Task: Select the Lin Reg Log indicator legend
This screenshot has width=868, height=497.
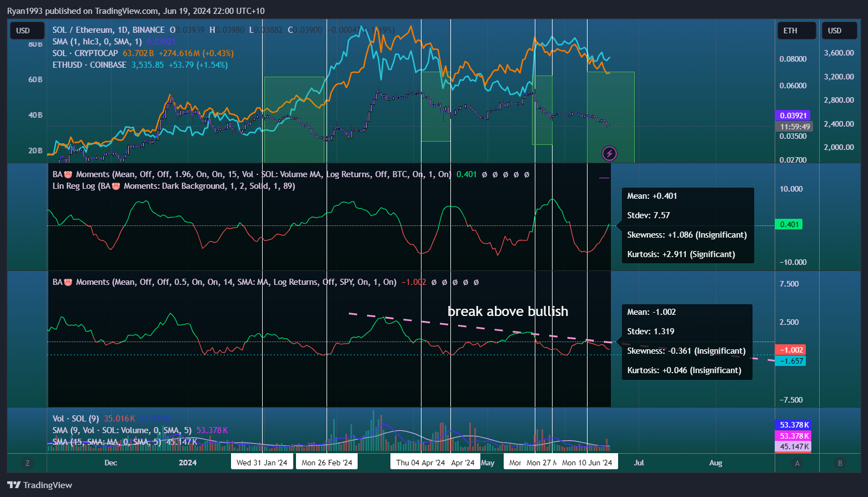Action: pos(174,186)
